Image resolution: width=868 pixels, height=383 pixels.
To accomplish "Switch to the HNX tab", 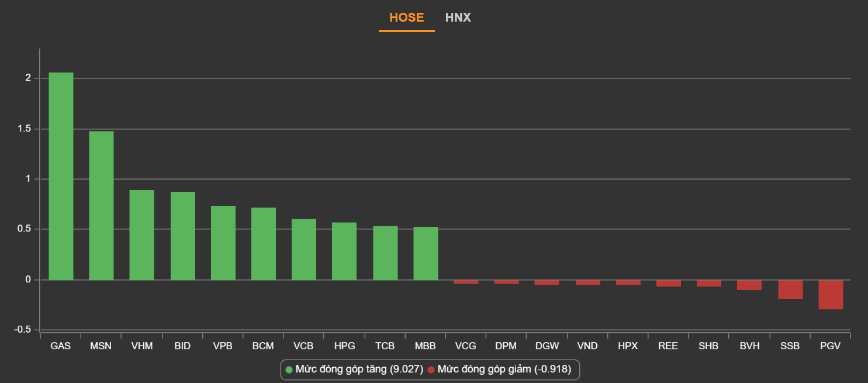I will click(458, 18).
